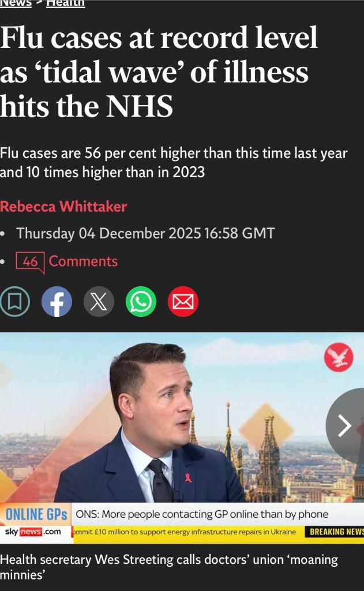Image resolution: width=364 pixels, height=591 pixels.
Task: Click the Wes Streeting video thumbnail
Action: pos(182,437)
